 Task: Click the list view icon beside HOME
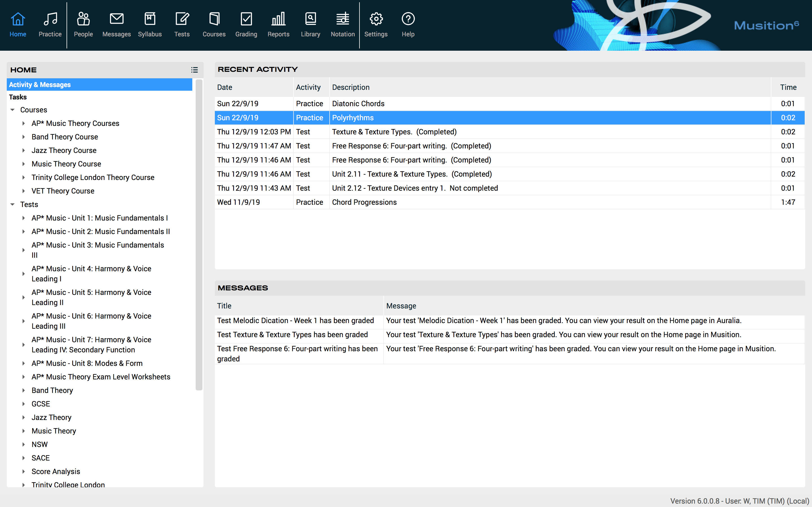pos(195,70)
